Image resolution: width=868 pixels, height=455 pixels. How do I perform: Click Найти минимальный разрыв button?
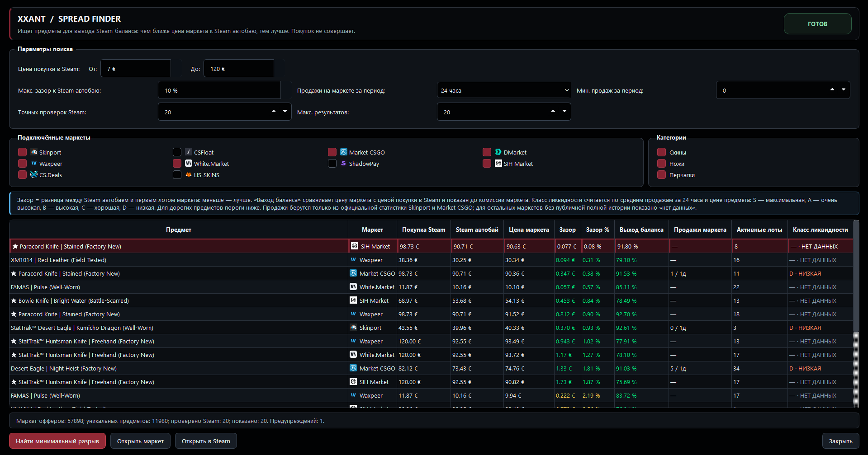[57, 441]
